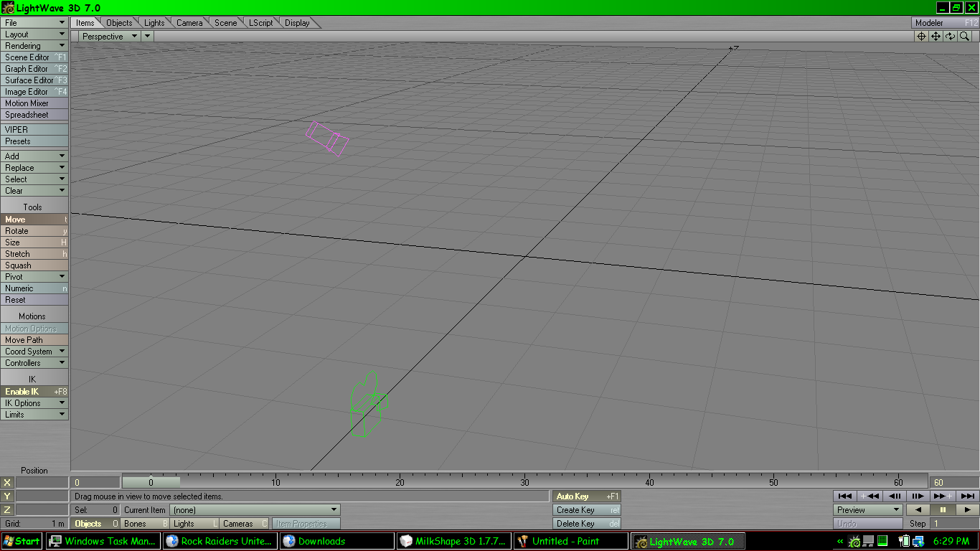Image resolution: width=980 pixels, height=551 pixels.
Task: Select the Rotate tool
Action: (x=34, y=231)
